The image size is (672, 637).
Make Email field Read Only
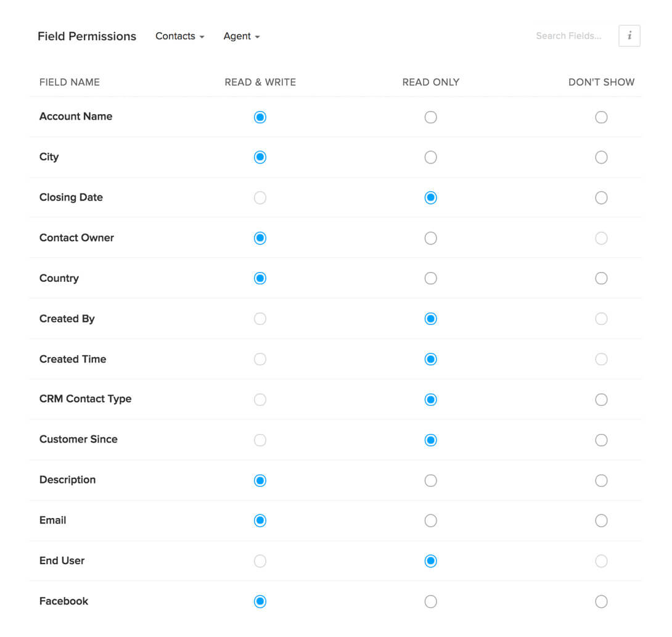[x=431, y=521]
